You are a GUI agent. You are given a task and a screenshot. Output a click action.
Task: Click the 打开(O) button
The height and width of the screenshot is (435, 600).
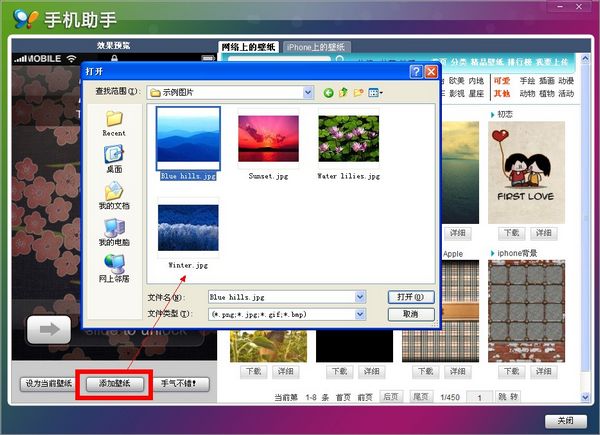click(x=411, y=297)
